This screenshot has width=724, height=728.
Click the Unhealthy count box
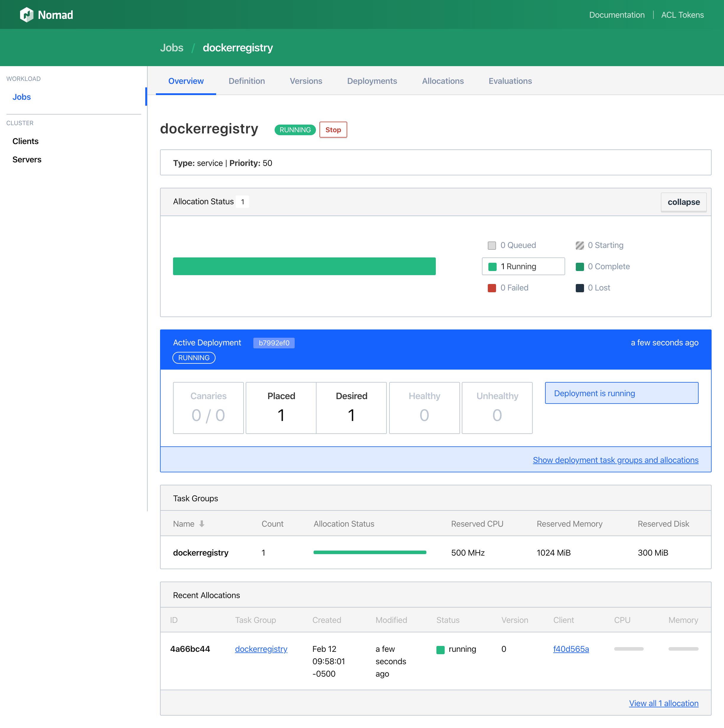click(x=497, y=408)
